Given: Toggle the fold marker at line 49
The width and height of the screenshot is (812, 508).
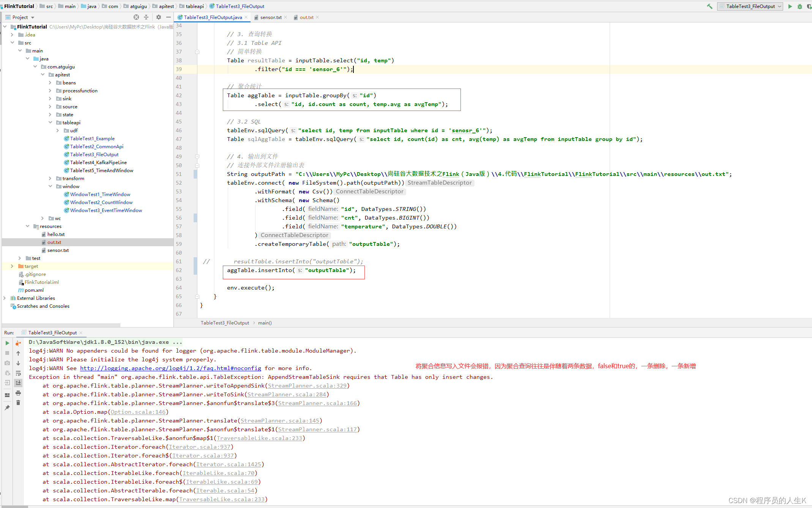Looking at the screenshot, I should pos(197,157).
